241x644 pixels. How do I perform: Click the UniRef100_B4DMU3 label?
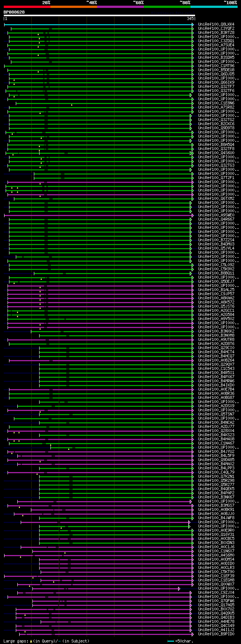coord(216,244)
